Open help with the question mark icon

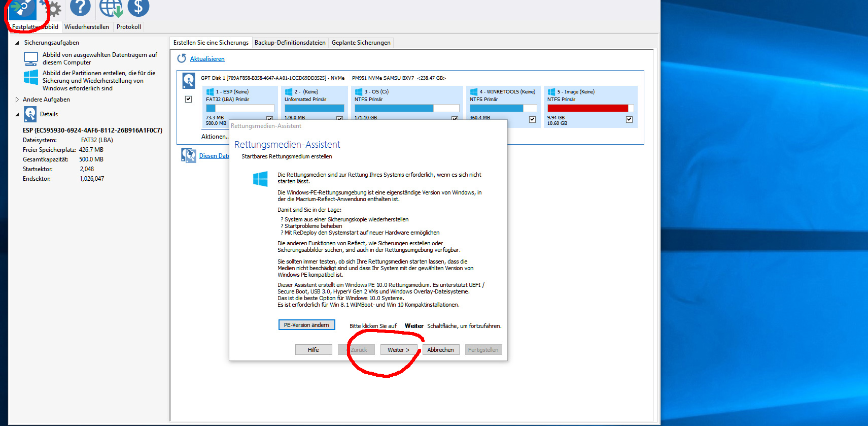80,8
